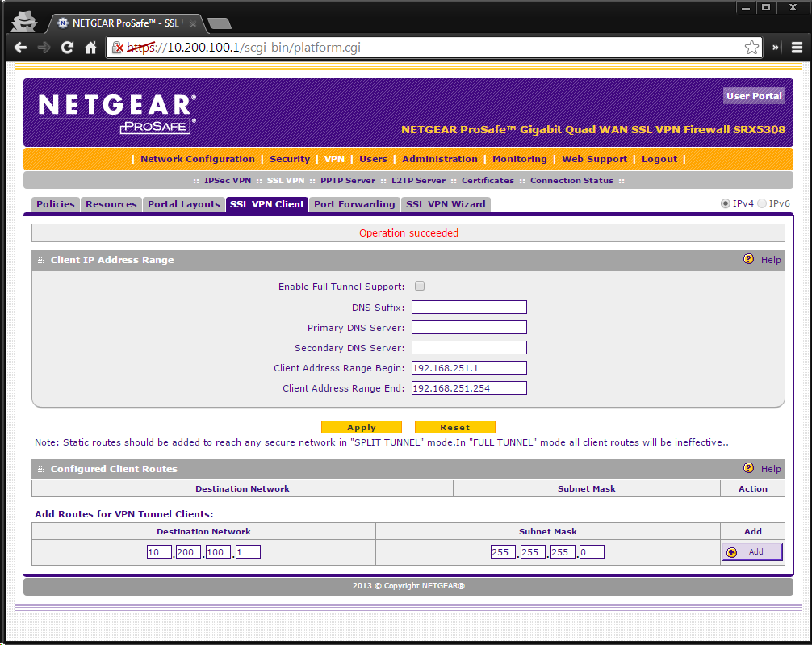Open the Users menu
Screen dimensions: 812x645
pyautogui.click(x=373, y=159)
